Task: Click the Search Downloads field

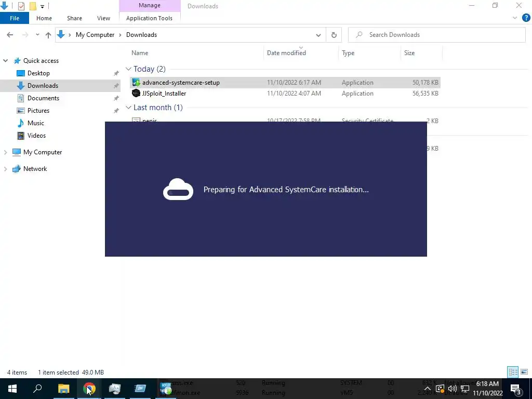Action: point(436,35)
